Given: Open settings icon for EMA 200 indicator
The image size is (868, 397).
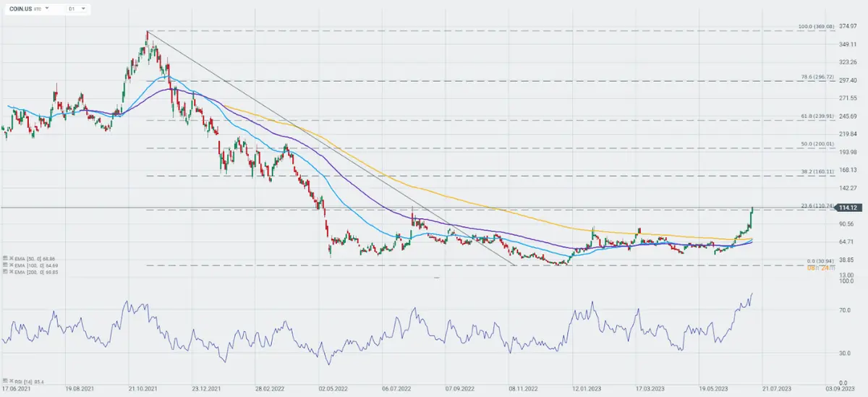Looking at the screenshot, I should [x=4, y=272].
